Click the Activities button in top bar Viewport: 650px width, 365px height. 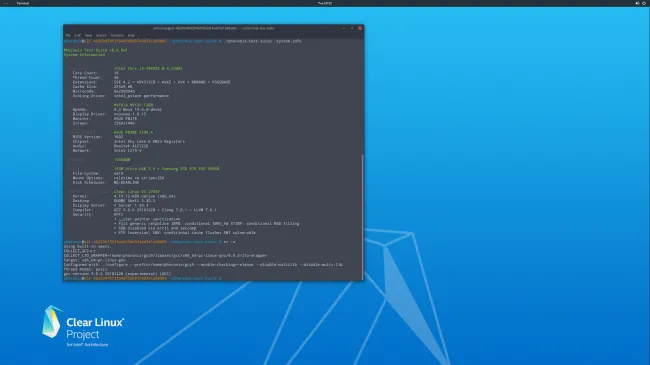6,3
